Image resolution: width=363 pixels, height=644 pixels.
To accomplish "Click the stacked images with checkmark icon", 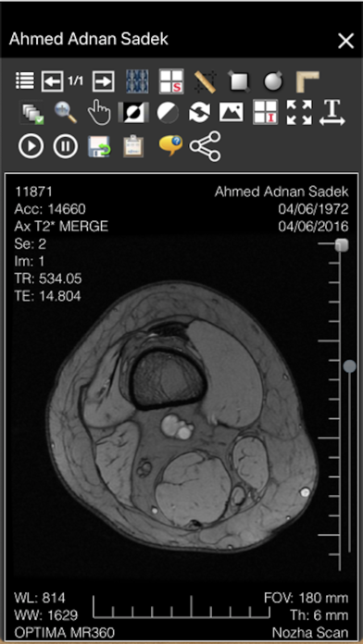I will coord(31,113).
